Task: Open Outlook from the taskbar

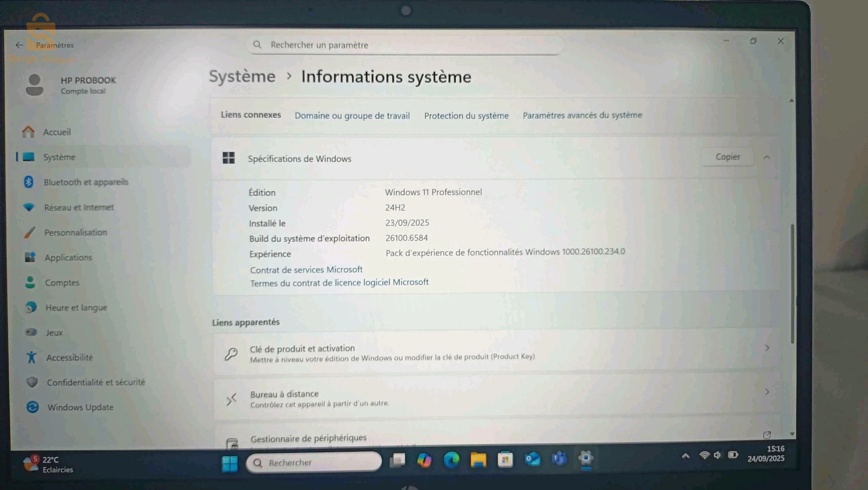Action: 532,460
